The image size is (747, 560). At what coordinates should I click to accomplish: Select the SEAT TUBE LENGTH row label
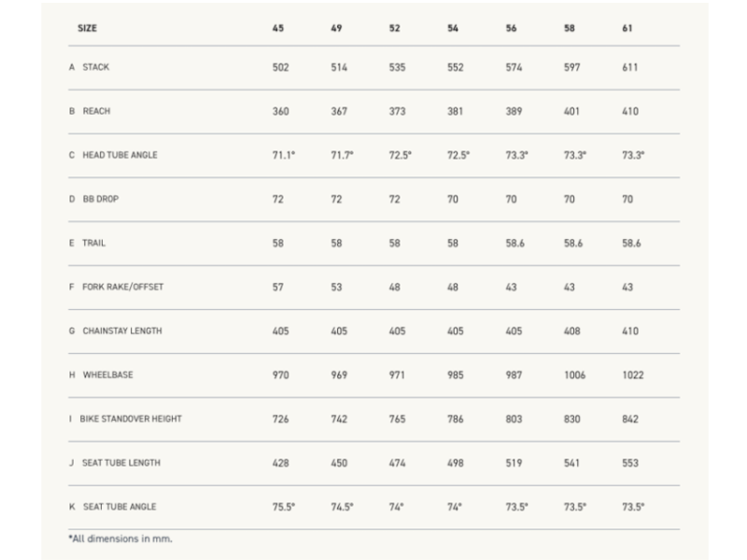click(120, 463)
